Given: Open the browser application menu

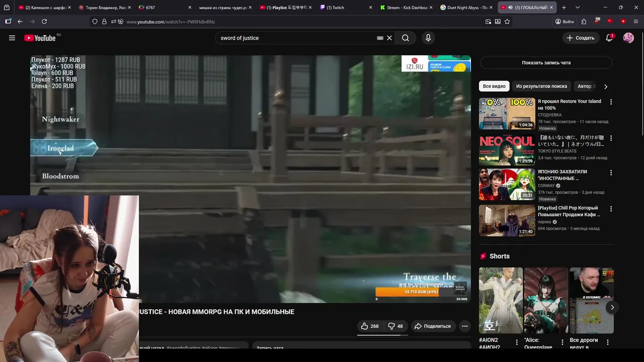Looking at the screenshot, I should point(636,22).
